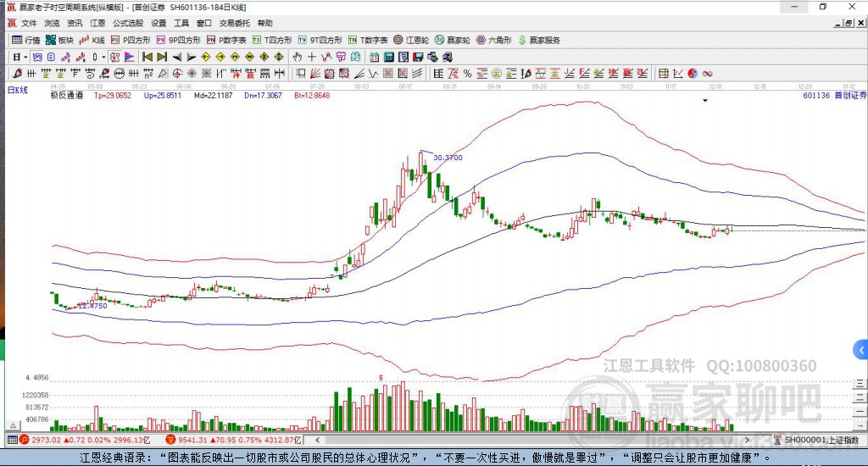Image resolution: width=868 pixels, height=466 pixels.
Task: Open the 设置 menu
Action: pos(159,23)
